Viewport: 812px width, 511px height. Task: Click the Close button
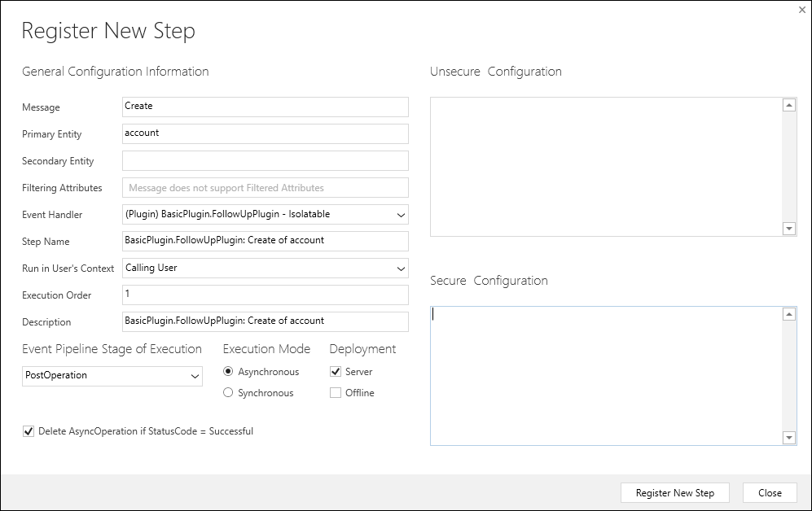pyautogui.click(x=770, y=492)
